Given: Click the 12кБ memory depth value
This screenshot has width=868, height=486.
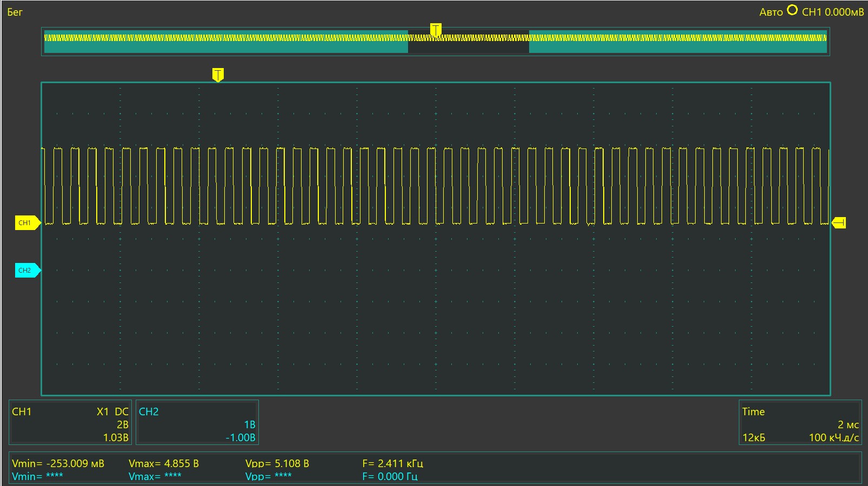Looking at the screenshot, I should (x=753, y=437).
